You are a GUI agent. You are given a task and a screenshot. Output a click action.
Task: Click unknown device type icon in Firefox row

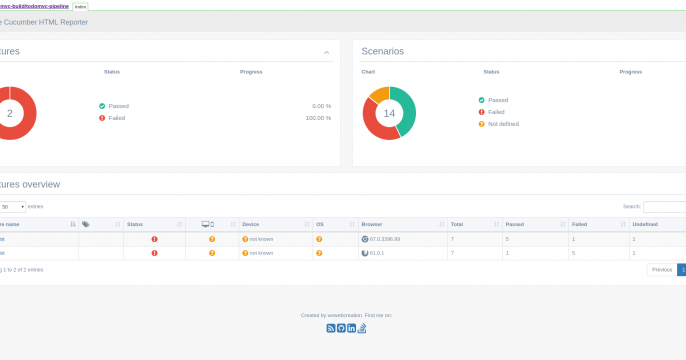click(212, 253)
